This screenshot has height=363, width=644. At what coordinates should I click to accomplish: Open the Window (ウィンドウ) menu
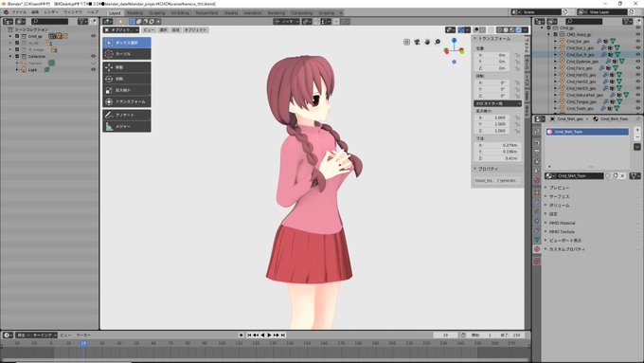73,12
